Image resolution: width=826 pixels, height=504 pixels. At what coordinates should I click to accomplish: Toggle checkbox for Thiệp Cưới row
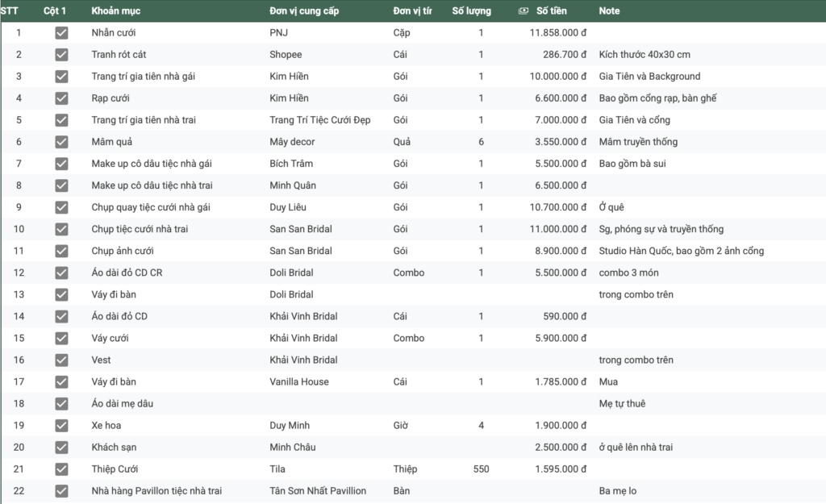pos(61,469)
